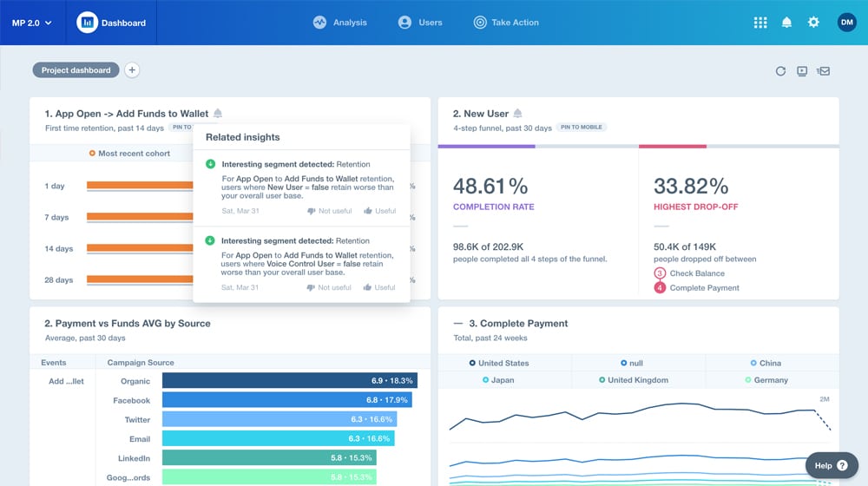Screen dimensions: 868x486
Task: Click alert bell next to New User
Action: tap(517, 114)
